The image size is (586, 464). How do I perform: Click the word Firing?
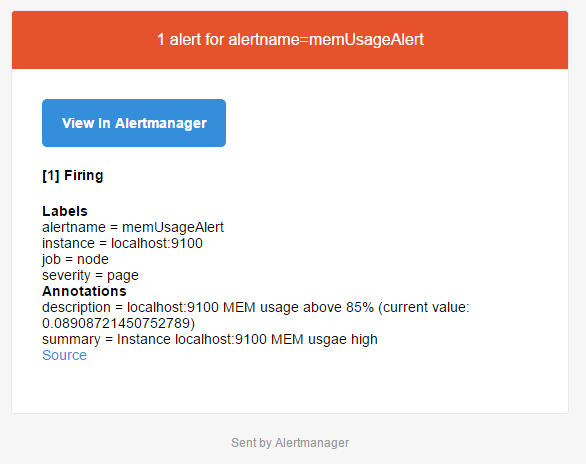click(83, 175)
